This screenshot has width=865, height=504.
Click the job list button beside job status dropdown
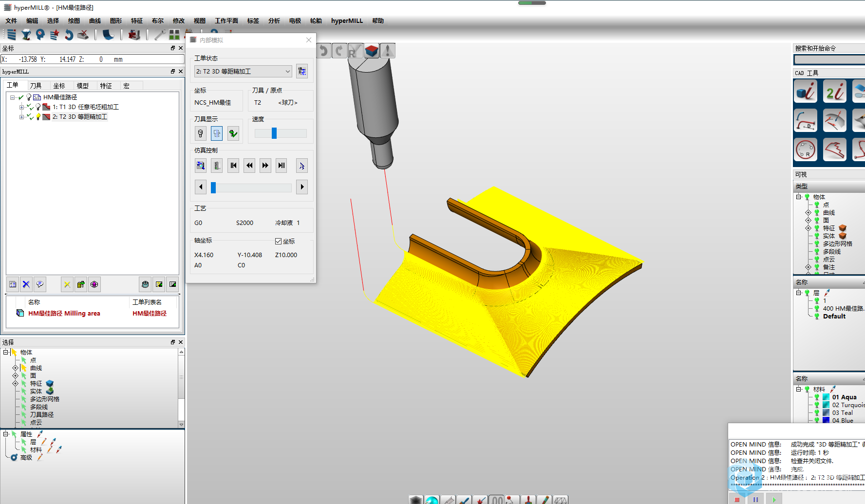pos(302,71)
